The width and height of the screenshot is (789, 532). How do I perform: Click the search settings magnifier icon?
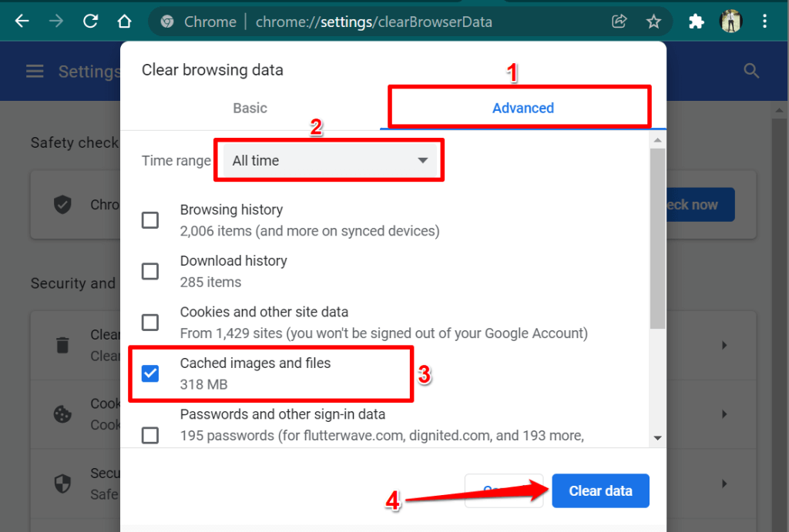751,72
